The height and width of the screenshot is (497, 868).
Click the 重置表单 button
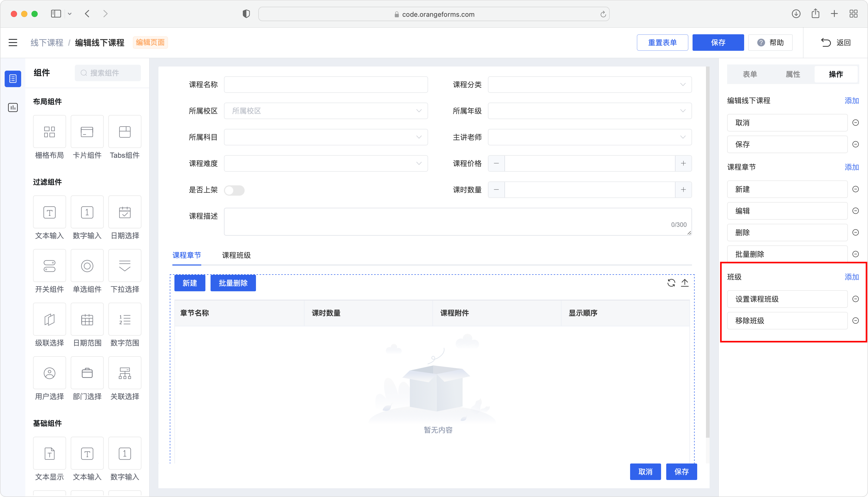(662, 43)
